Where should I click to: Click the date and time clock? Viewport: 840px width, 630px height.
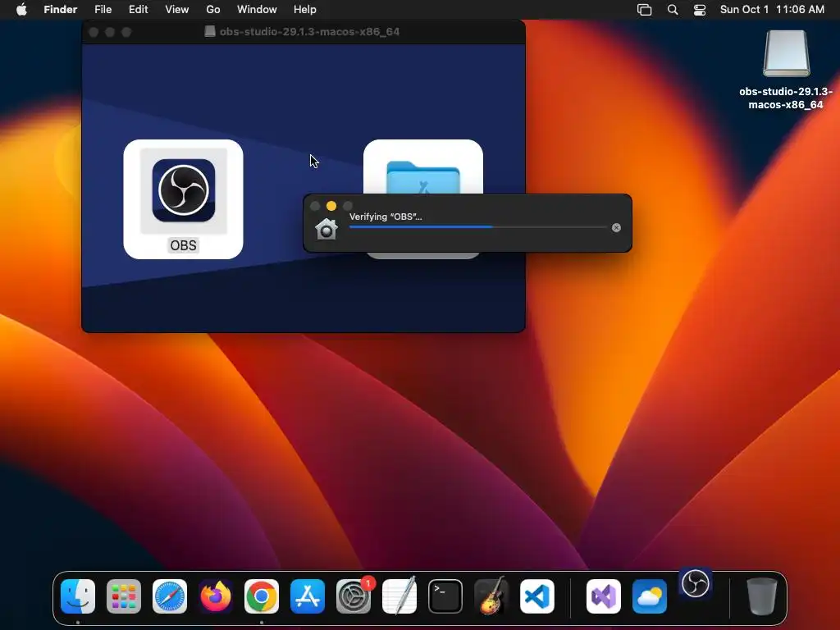pyautogui.click(x=772, y=10)
